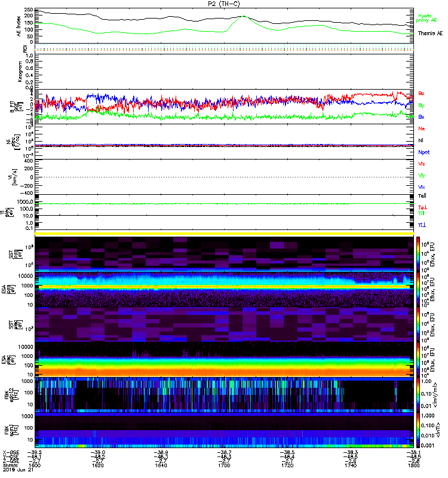Click the "1600" time tick label
Viewport: 448px width, 478px height.
click(35, 465)
